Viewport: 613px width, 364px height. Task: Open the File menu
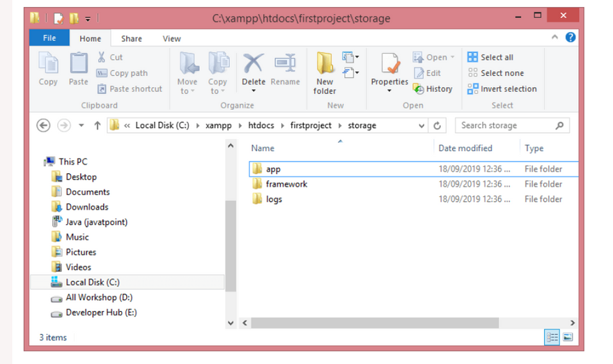[x=49, y=38]
